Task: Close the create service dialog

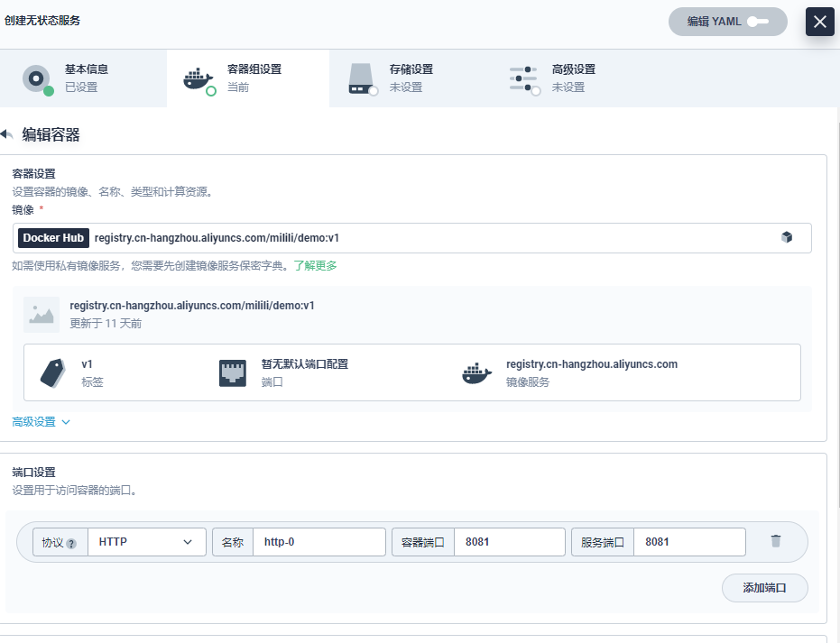Action: point(819,22)
